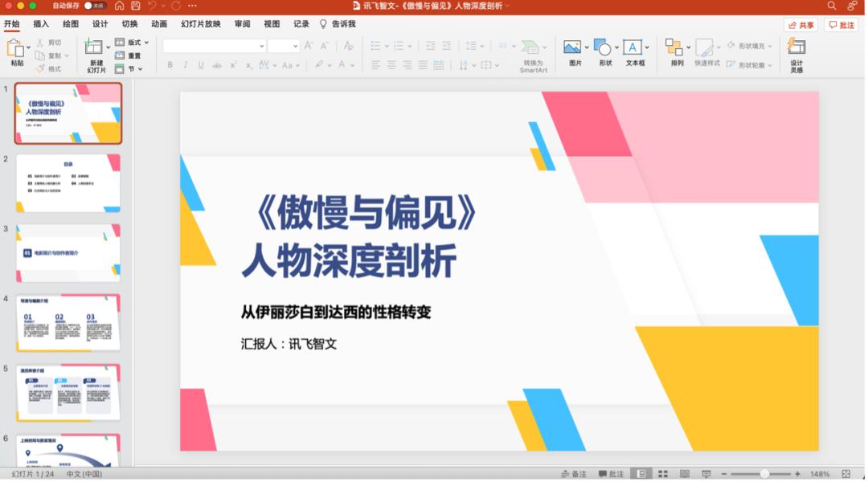Toggle the 自动保存 autosave switch
The image size is (868, 482).
pyautogui.click(x=94, y=6)
